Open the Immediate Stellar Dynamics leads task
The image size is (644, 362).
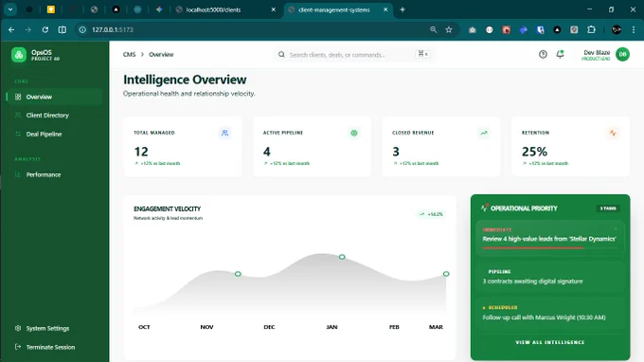click(550, 238)
